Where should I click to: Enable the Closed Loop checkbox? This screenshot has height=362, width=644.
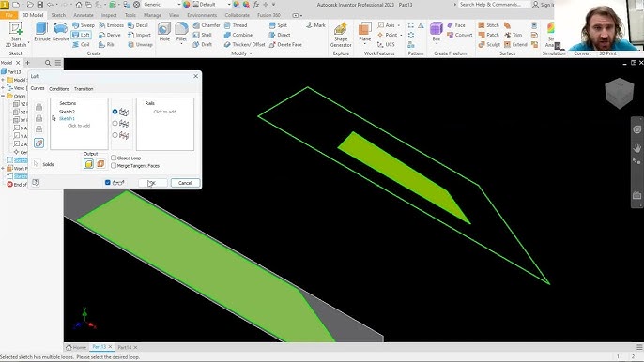click(114, 158)
